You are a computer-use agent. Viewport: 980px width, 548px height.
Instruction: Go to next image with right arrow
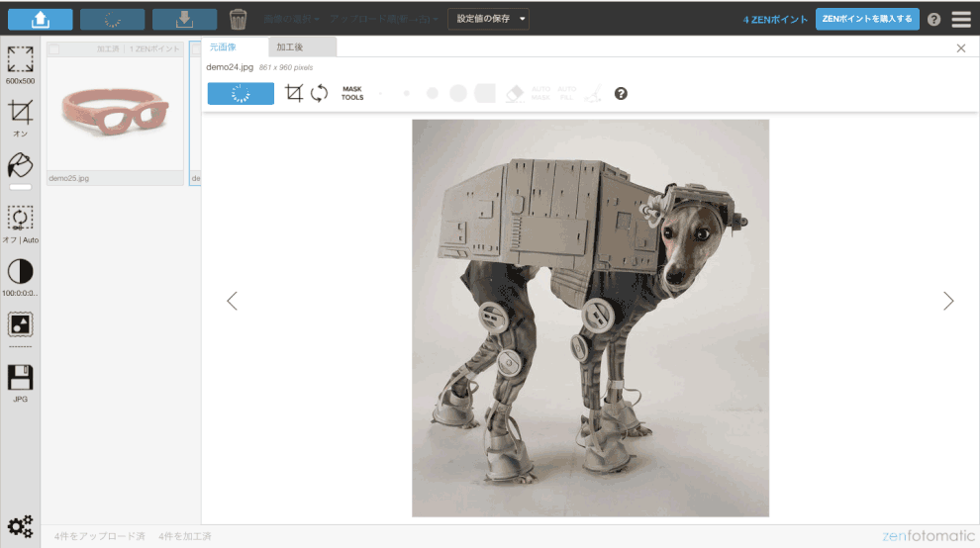pyautogui.click(x=948, y=301)
